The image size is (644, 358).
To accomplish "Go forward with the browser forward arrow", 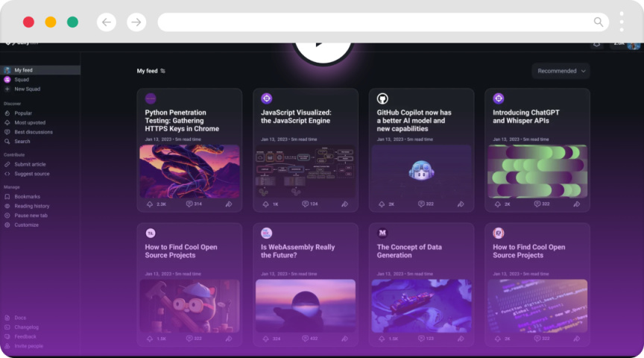I will click(x=136, y=22).
